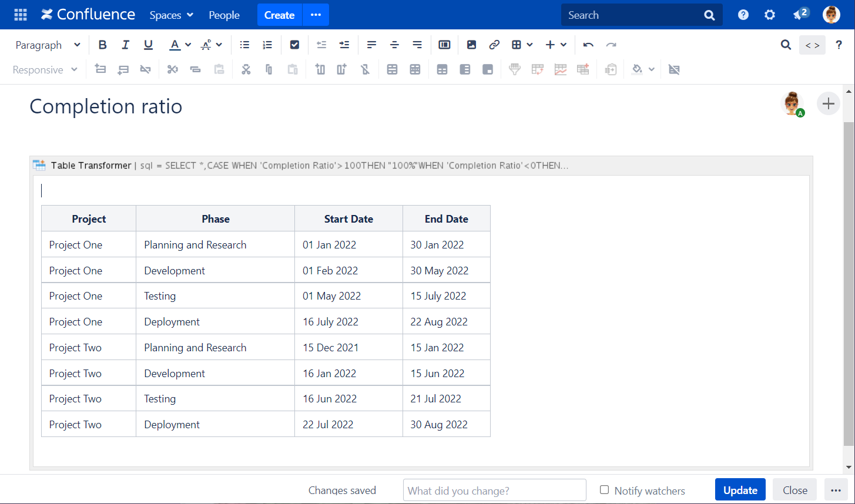855x504 pixels.
Task: Cut the table row
Action: click(172, 69)
